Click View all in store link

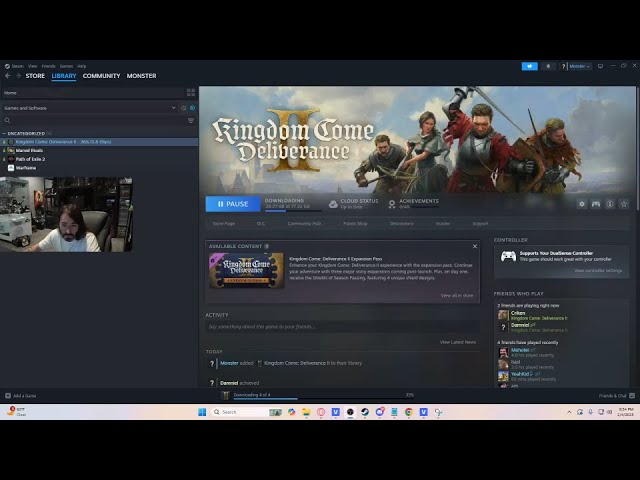[457, 296]
